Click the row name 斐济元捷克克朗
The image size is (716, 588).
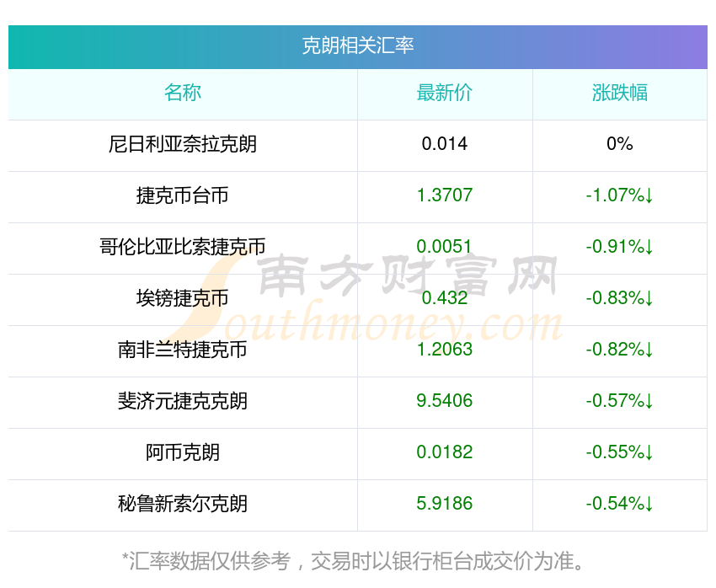(183, 401)
